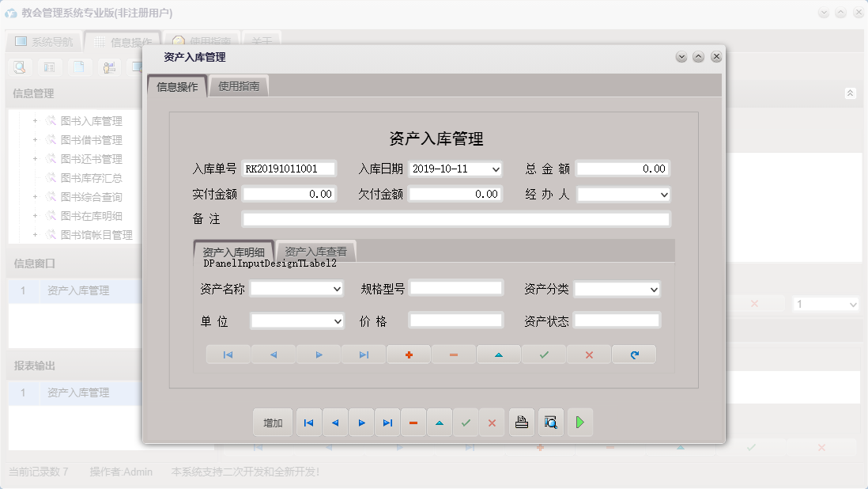
Task: Click the refresh icon in the detail toolbar
Action: point(633,354)
